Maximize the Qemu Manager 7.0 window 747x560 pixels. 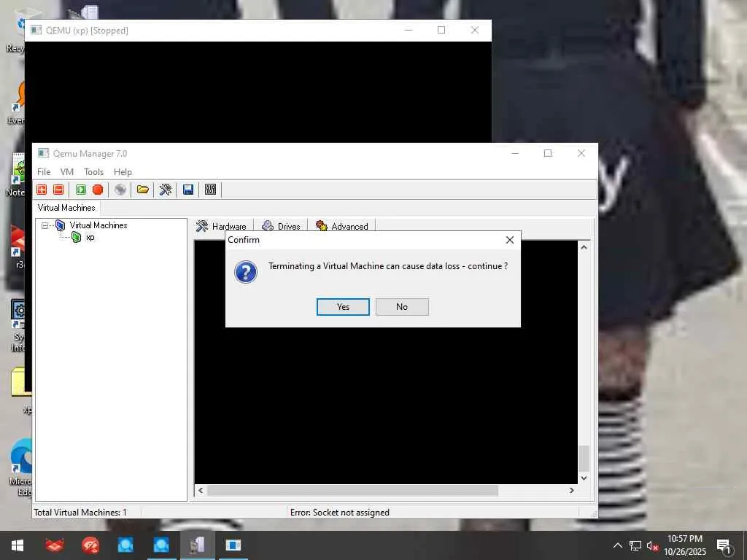coord(548,153)
